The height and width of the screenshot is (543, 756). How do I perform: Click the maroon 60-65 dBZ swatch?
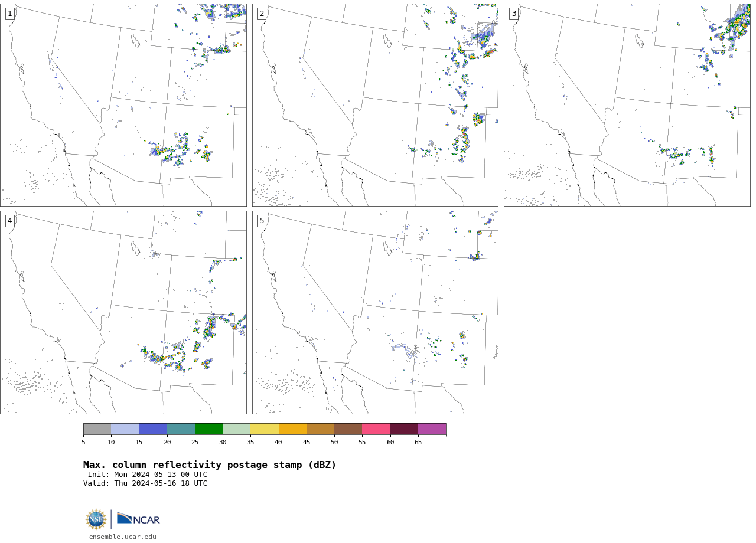click(x=404, y=429)
